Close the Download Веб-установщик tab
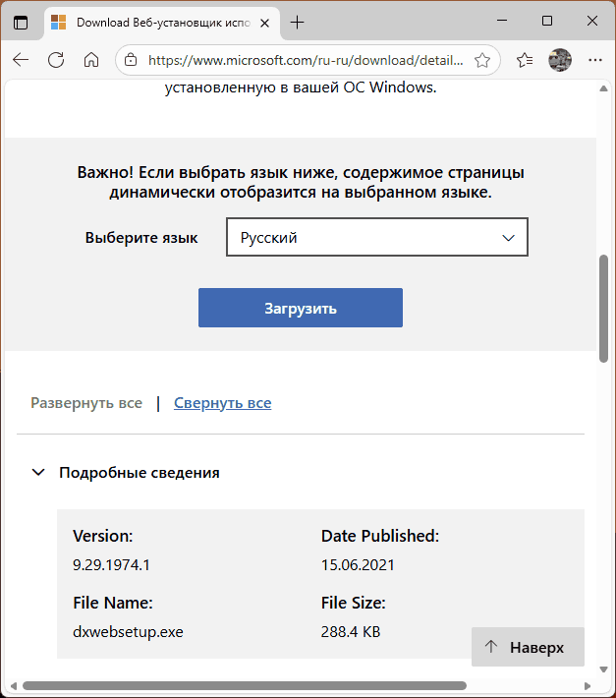 coord(264,23)
